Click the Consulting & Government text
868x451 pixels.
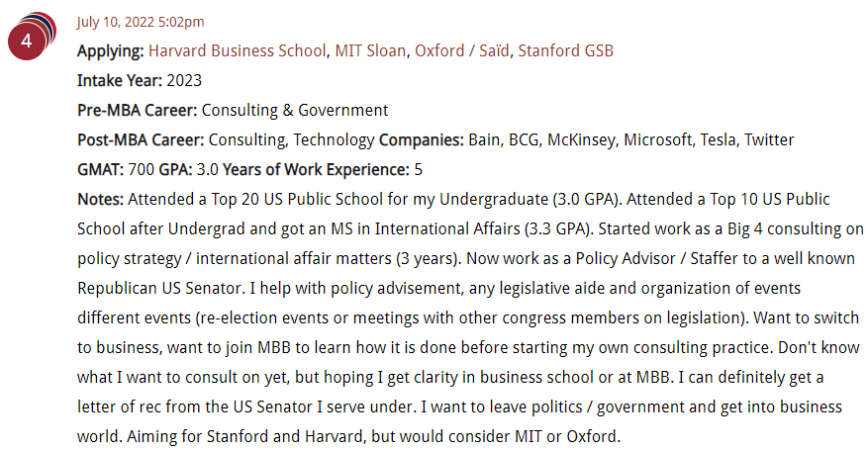[295, 110]
